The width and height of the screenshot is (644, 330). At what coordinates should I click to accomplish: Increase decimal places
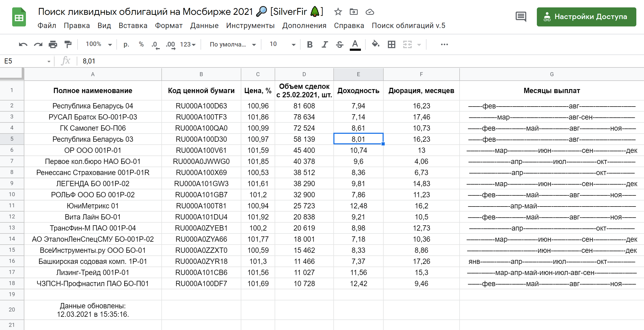coord(171,45)
